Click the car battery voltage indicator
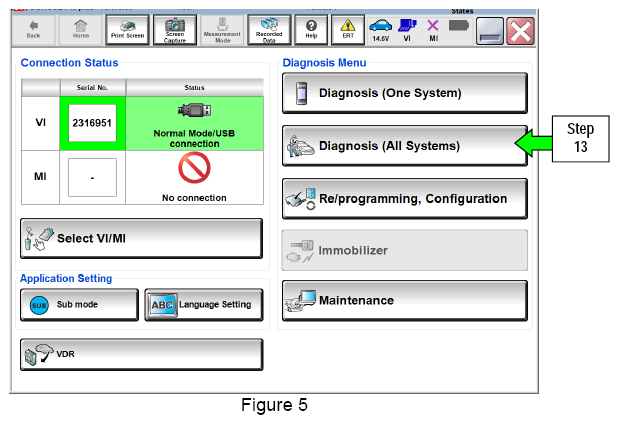This screenshot has width=619, height=424. 381,30
